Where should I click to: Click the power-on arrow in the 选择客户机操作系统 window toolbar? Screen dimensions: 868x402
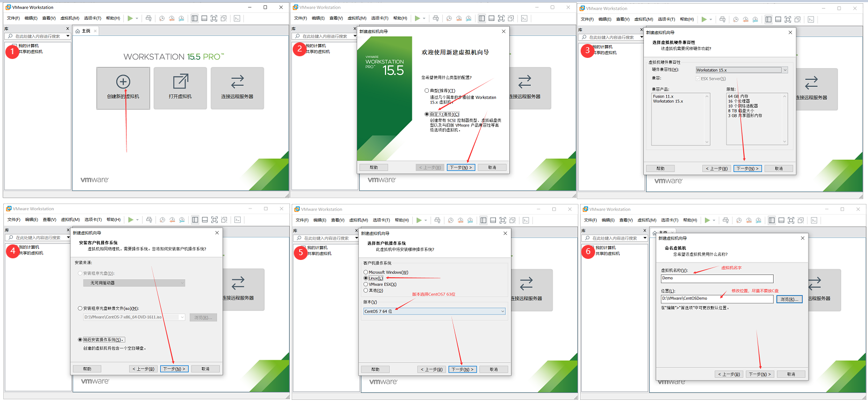click(419, 220)
